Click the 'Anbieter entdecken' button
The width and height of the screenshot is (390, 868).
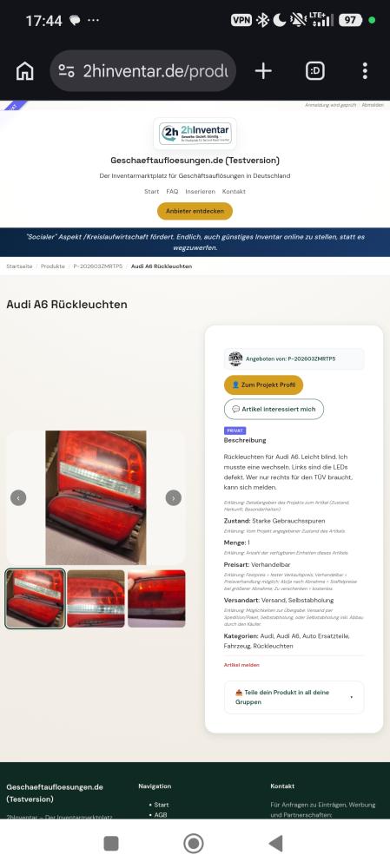click(195, 211)
